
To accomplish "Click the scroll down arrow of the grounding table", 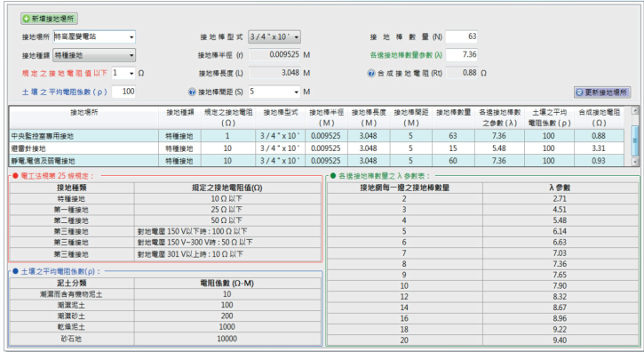I will 634,162.
